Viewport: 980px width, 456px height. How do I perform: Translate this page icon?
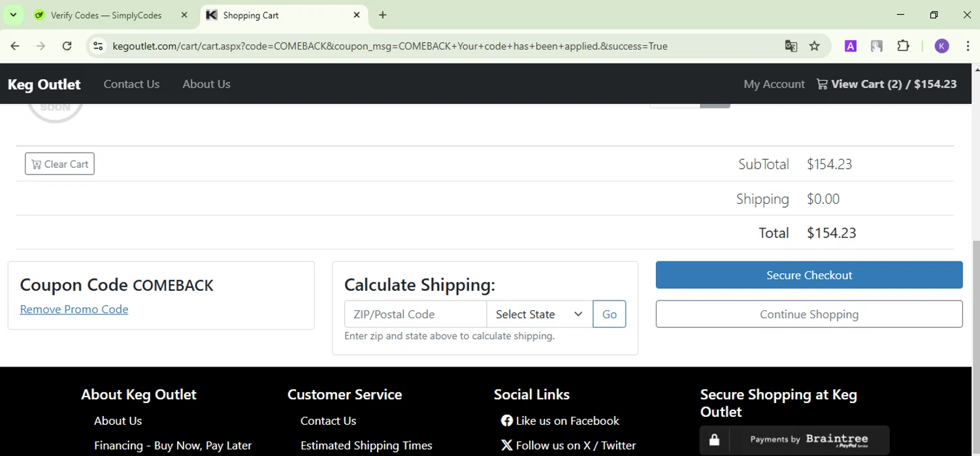(x=791, y=46)
